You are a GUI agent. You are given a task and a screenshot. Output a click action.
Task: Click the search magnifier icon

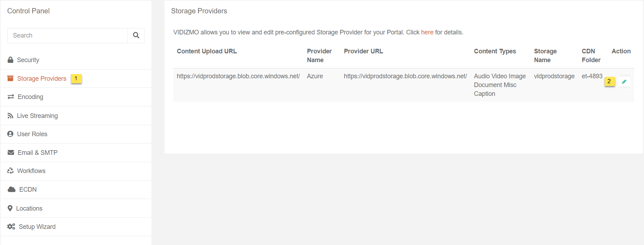(x=136, y=35)
